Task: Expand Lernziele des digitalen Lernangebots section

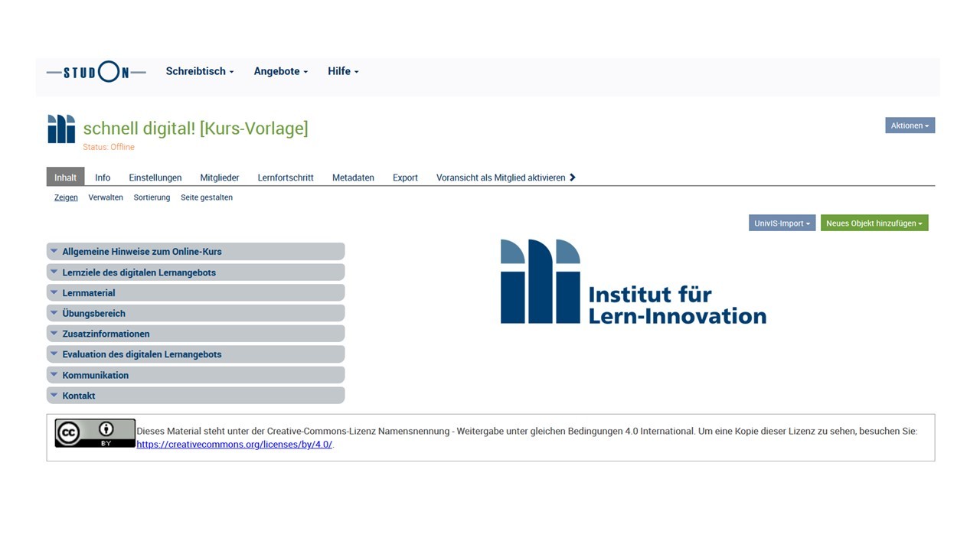Action: pyautogui.click(x=195, y=272)
